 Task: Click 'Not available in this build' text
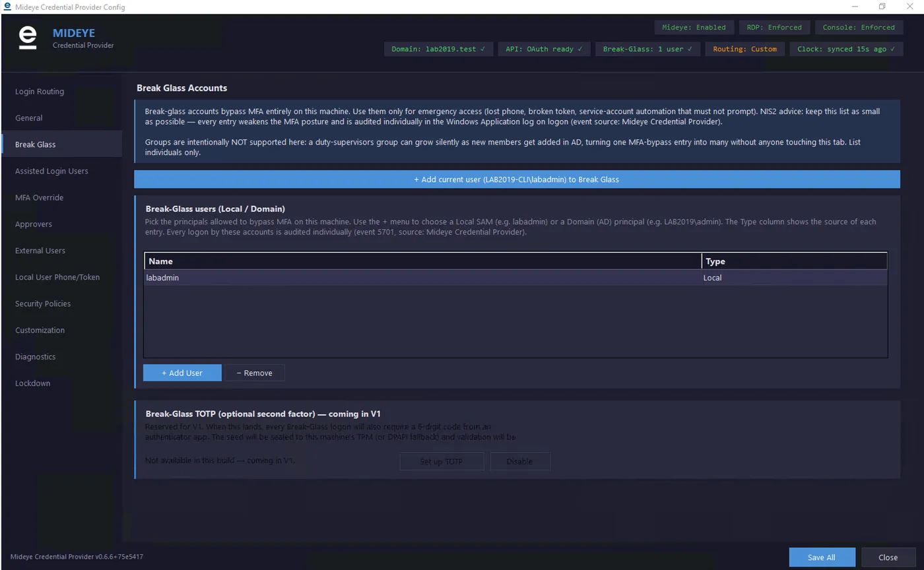pyautogui.click(x=220, y=460)
